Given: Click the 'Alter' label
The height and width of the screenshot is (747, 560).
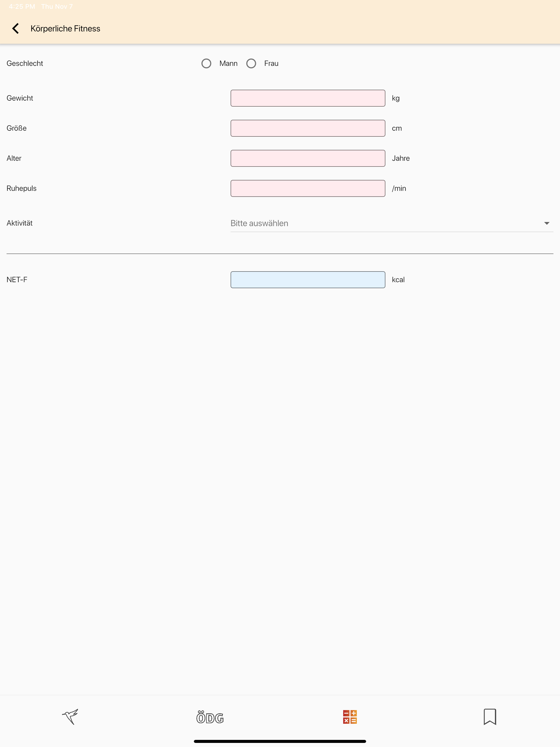Looking at the screenshot, I should (x=14, y=158).
